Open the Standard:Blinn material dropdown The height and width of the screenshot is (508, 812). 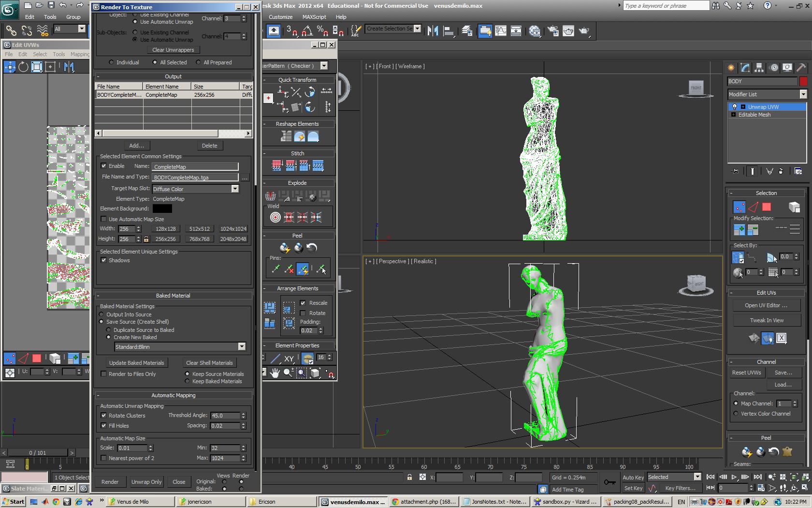coord(241,347)
